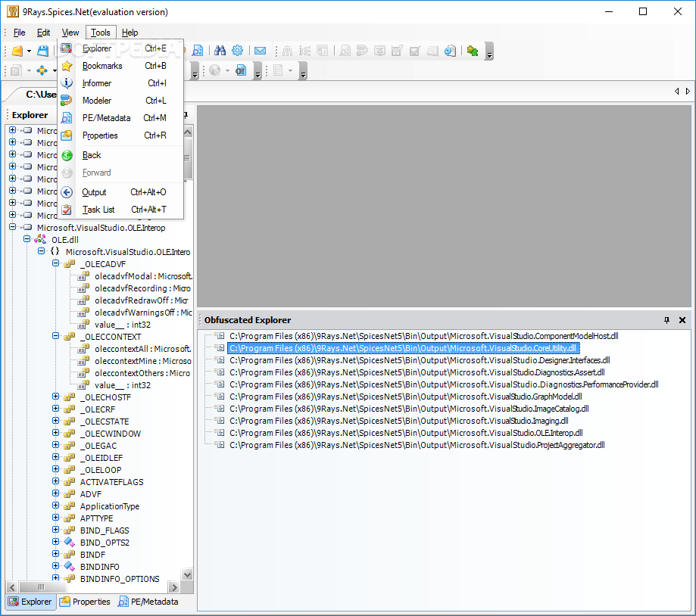The height and width of the screenshot is (616, 696).
Task: Click the Save floppy disk icon
Action: (42, 51)
